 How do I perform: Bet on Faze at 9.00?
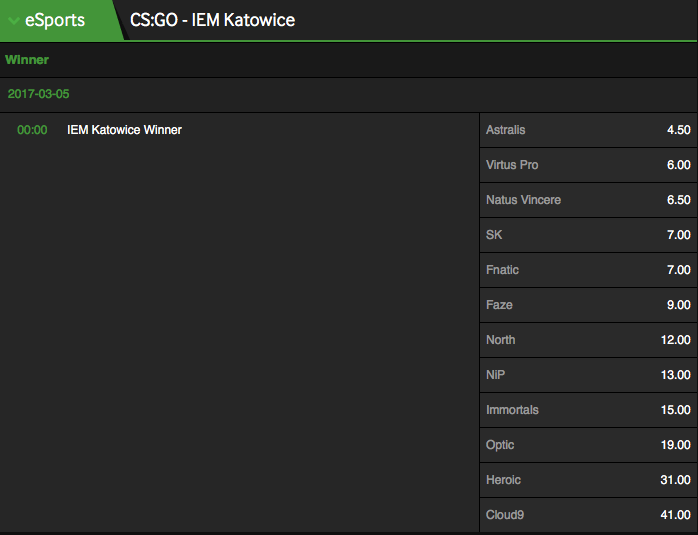point(588,305)
